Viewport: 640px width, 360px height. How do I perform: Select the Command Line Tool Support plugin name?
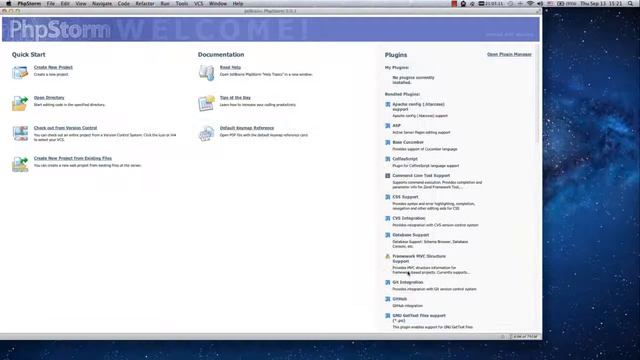coord(421,176)
